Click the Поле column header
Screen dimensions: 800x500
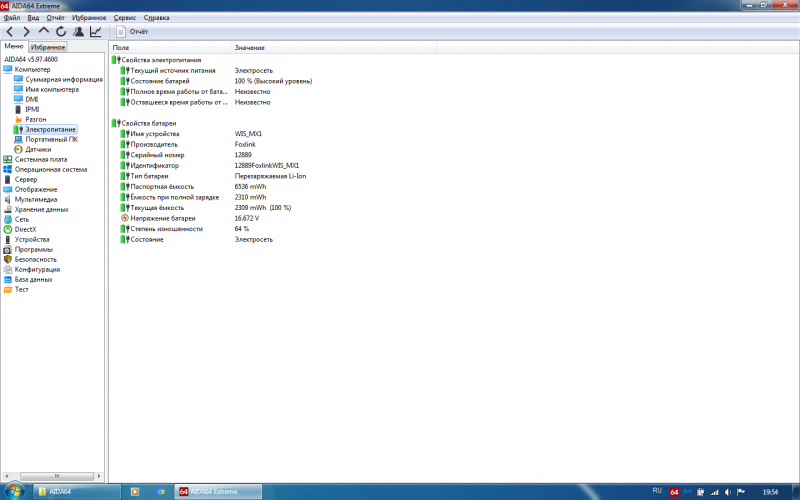click(x=170, y=47)
